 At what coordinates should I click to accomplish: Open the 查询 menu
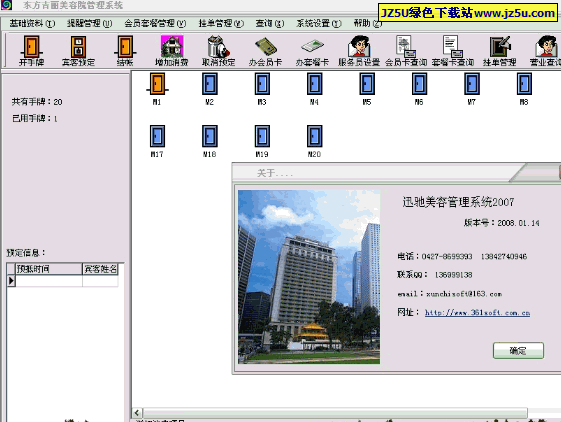coord(270,24)
